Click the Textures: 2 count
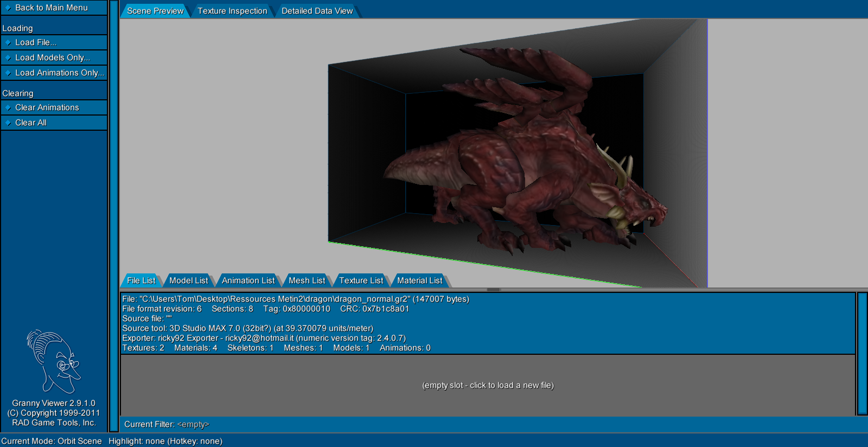 click(x=143, y=348)
